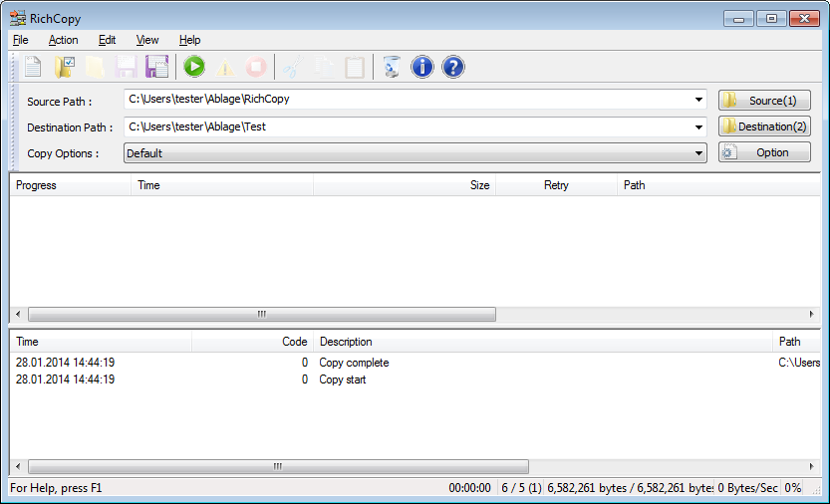The width and height of the screenshot is (830, 504).
Task: Click the blue info toolbar icon
Action: pyautogui.click(x=421, y=68)
